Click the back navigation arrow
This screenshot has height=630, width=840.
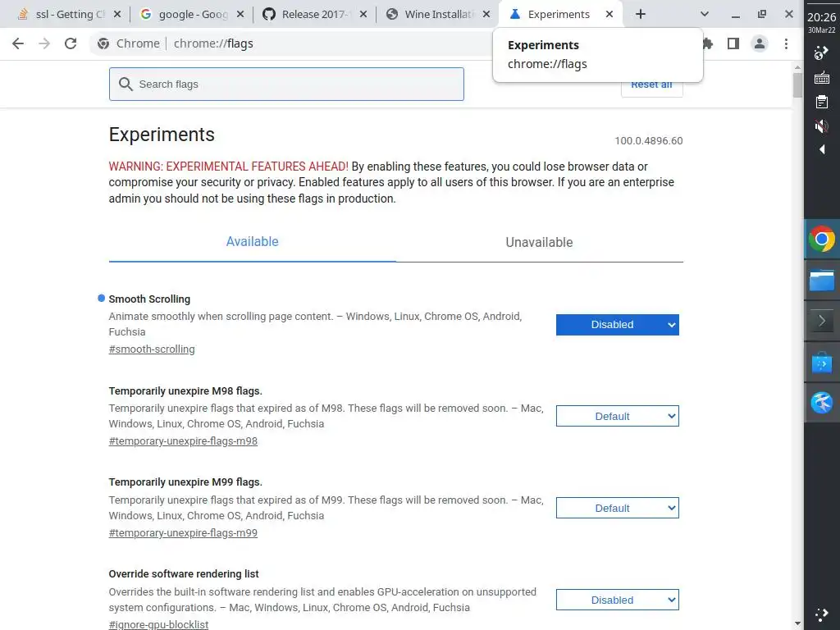(x=18, y=43)
